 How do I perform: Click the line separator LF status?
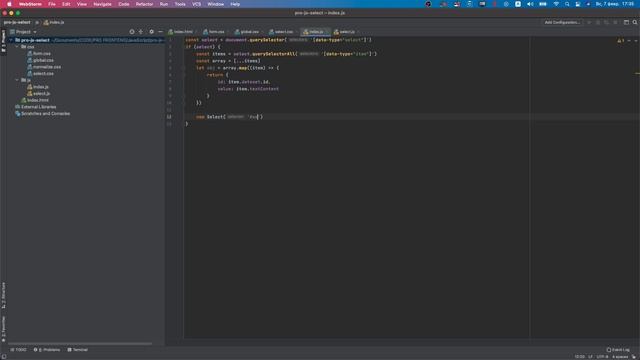[x=590, y=357]
